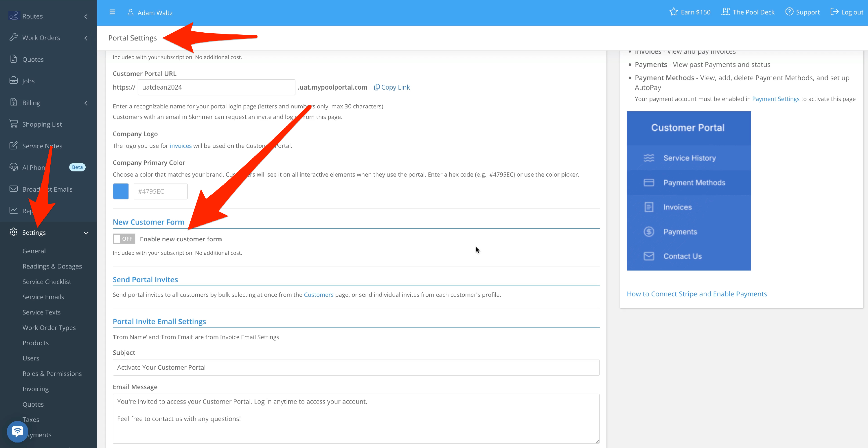Expand the Billing submenu chevron

pos(86,103)
